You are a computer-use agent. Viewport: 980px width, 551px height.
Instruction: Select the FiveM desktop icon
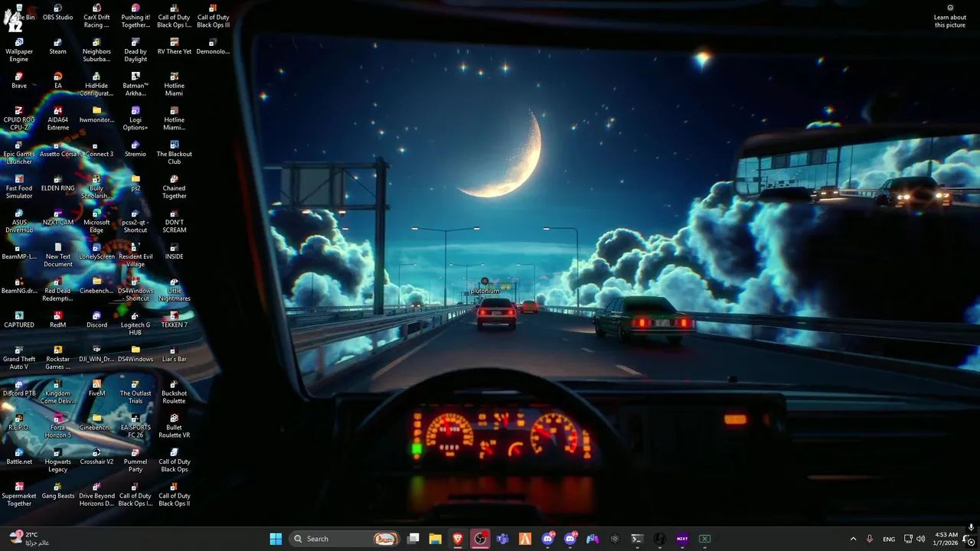(x=96, y=389)
